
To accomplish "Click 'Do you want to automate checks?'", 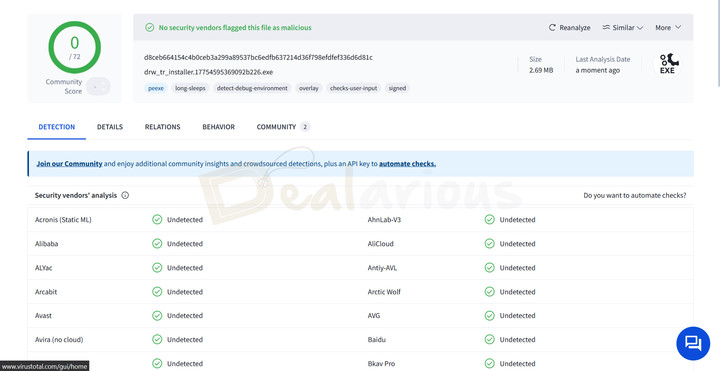I will coord(635,195).
